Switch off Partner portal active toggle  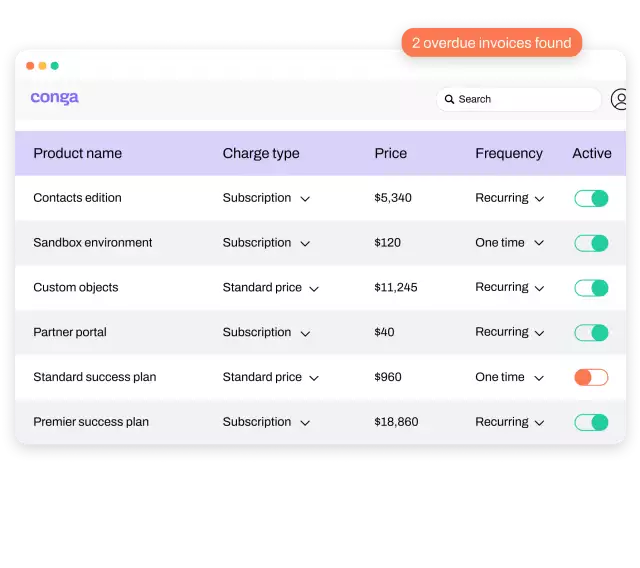click(591, 333)
